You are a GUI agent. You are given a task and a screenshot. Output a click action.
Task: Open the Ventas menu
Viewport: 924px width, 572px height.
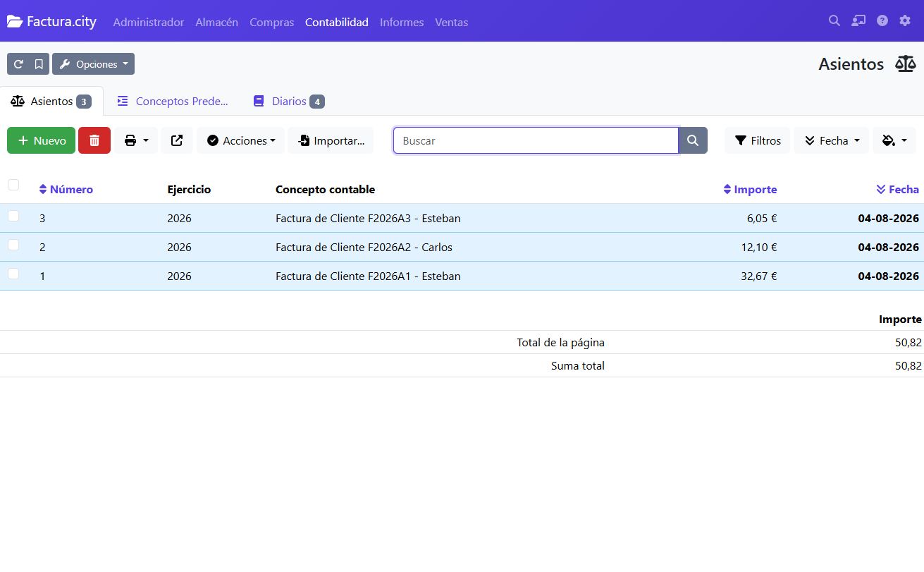(452, 22)
